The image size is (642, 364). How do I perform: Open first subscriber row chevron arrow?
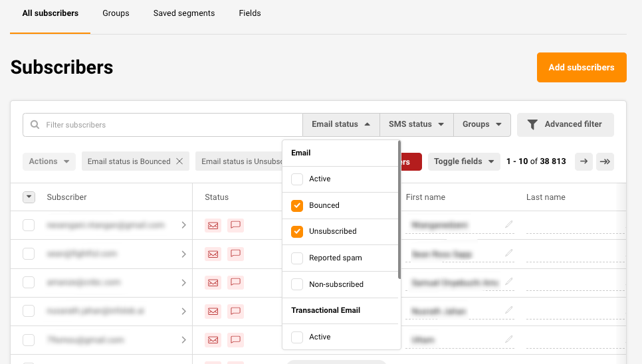click(184, 225)
